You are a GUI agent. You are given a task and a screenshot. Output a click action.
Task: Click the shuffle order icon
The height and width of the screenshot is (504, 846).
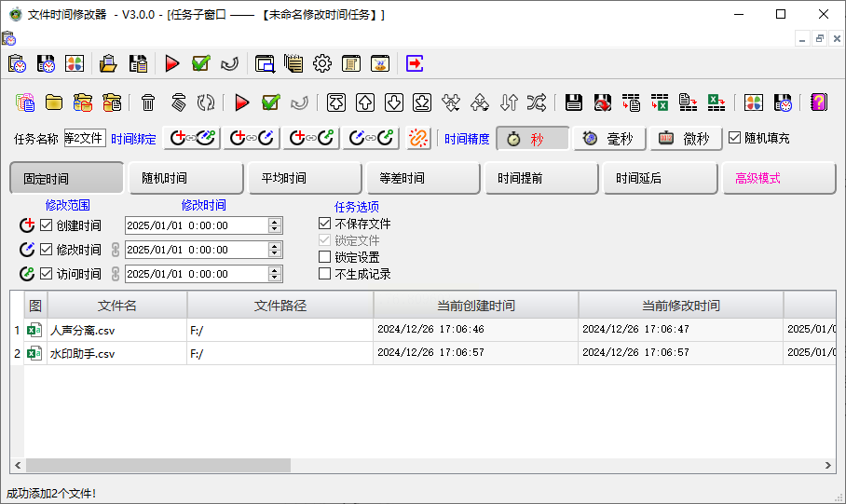pos(537,102)
